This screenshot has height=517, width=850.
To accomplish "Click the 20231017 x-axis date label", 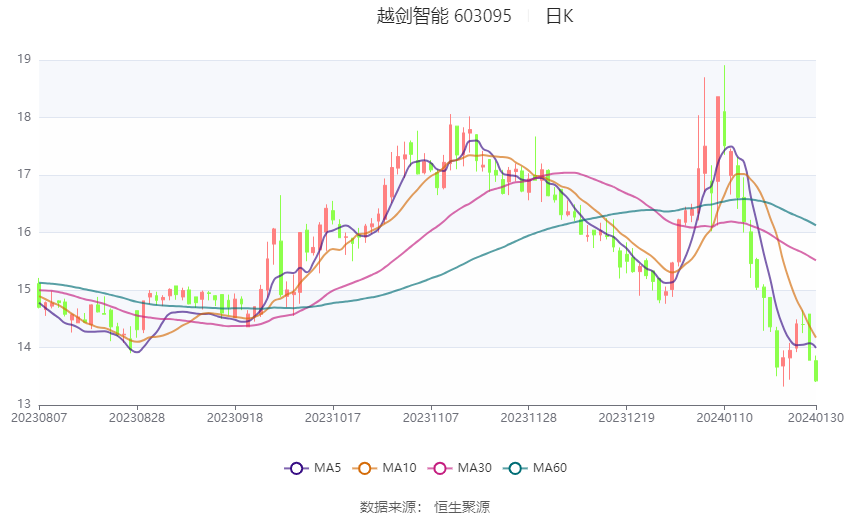I will 333,418.
